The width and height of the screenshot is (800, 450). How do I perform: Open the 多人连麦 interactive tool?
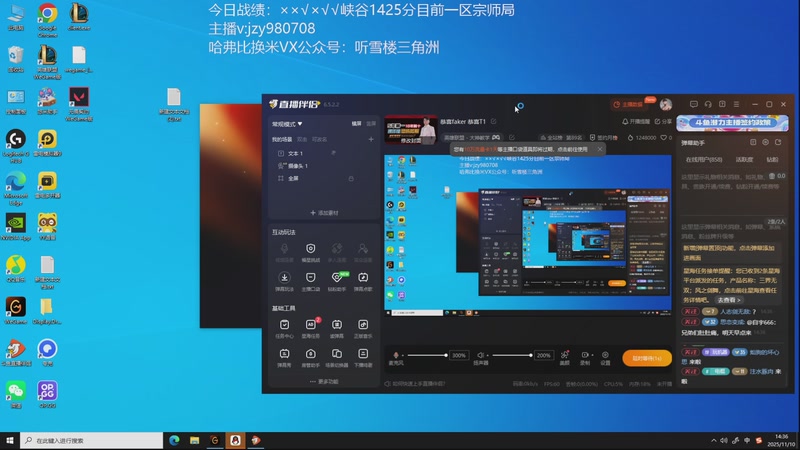point(337,252)
